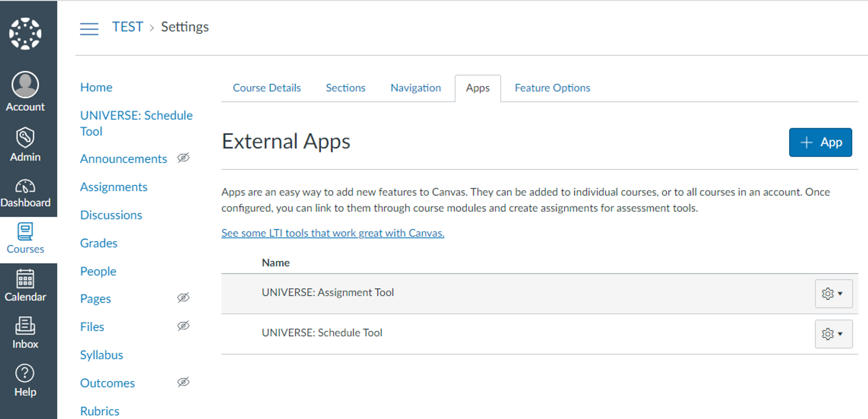Image resolution: width=868 pixels, height=419 pixels.
Task: Switch to the Navigation tab
Action: coord(416,88)
